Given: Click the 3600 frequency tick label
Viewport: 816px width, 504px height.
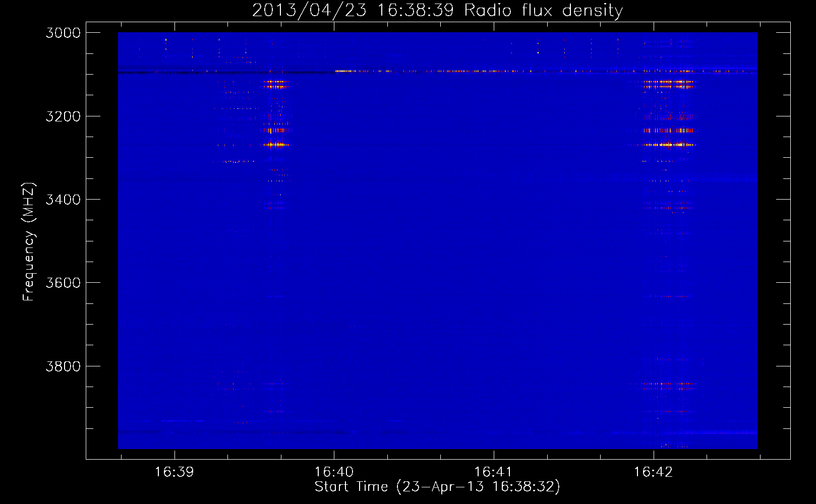Looking at the screenshot, I should 63,283.
